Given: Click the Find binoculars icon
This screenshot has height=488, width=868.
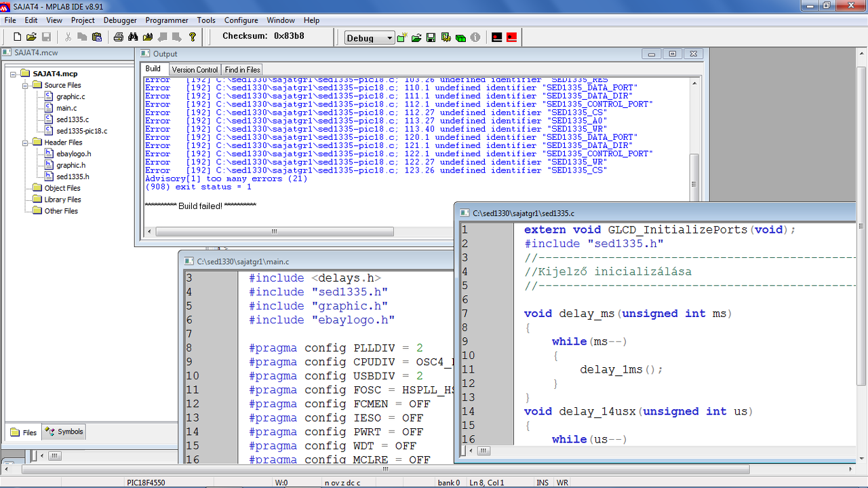Looking at the screenshot, I should click(133, 37).
